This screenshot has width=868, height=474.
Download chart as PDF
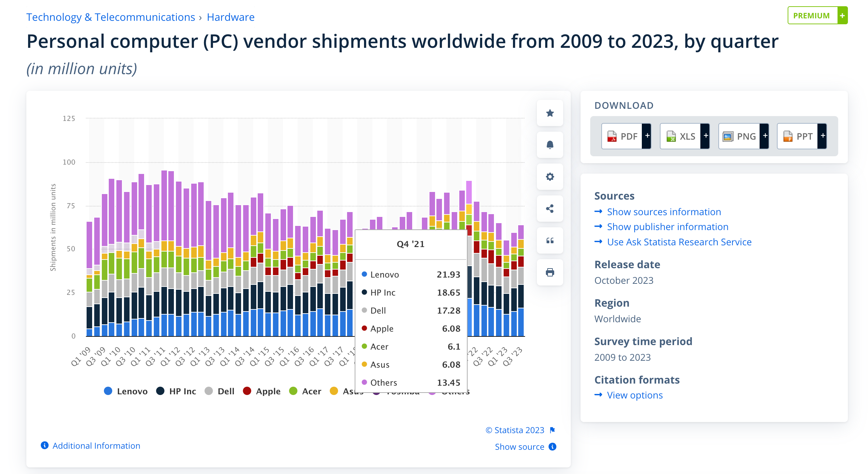(626, 136)
